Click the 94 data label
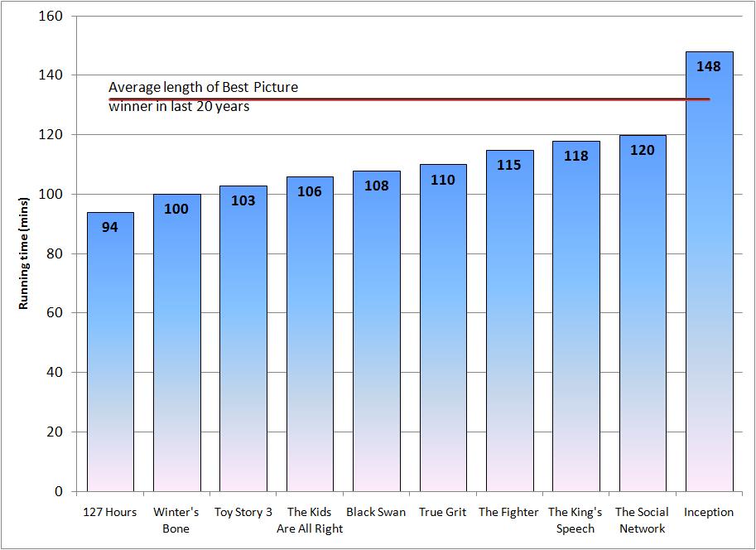756x550 pixels. (x=110, y=226)
